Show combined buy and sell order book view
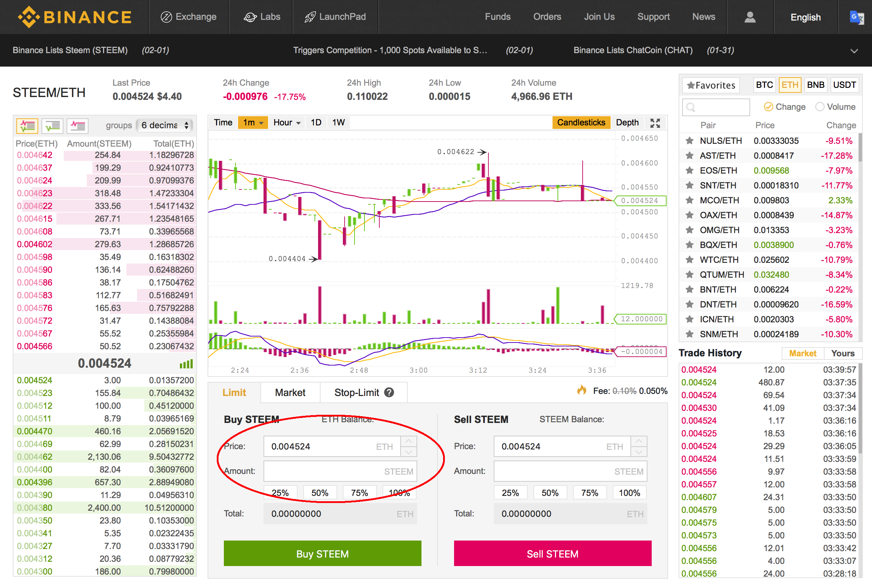Viewport: 872px width, 588px height. 27,126
